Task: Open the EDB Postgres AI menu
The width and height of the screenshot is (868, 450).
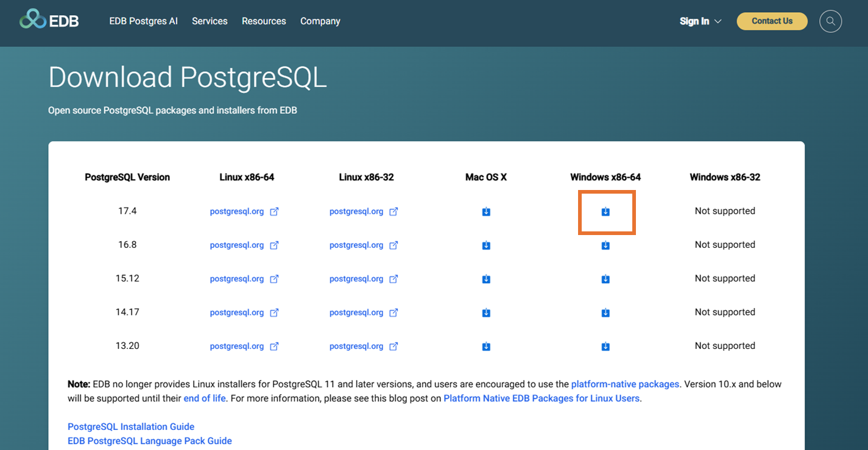Action: click(x=144, y=21)
